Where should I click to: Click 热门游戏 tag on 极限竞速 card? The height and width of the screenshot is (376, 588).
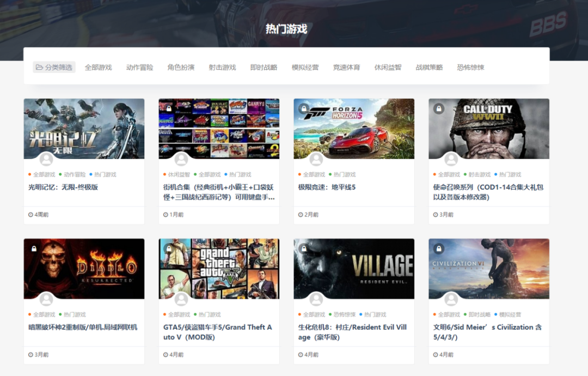(x=345, y=174)
